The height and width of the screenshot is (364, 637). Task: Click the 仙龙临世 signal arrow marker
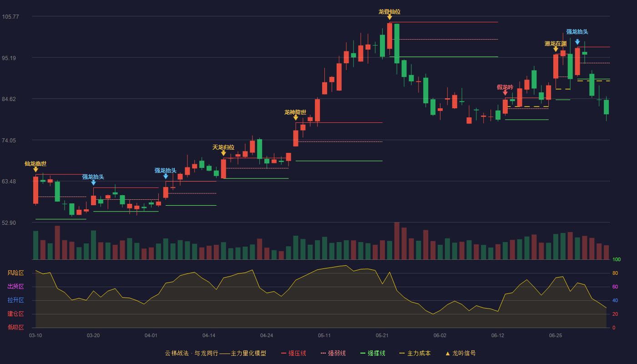[35, 170]
